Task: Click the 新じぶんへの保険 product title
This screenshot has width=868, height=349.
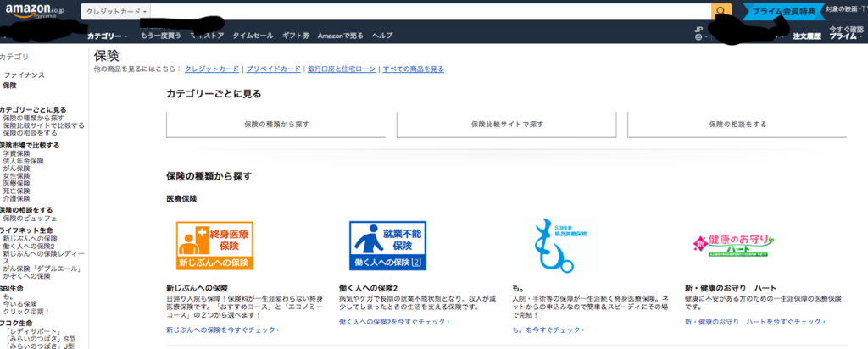Action: click(x=197, y=288)
